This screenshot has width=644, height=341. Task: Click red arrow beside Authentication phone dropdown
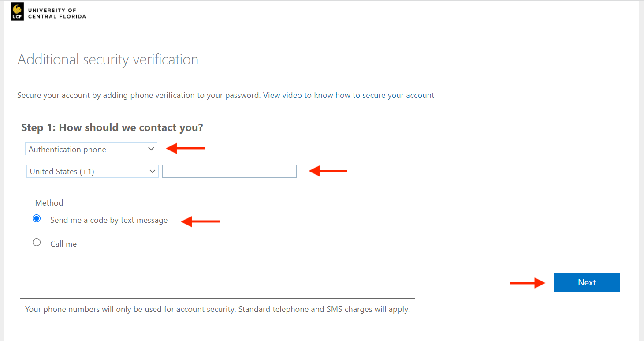click(185, 149)
